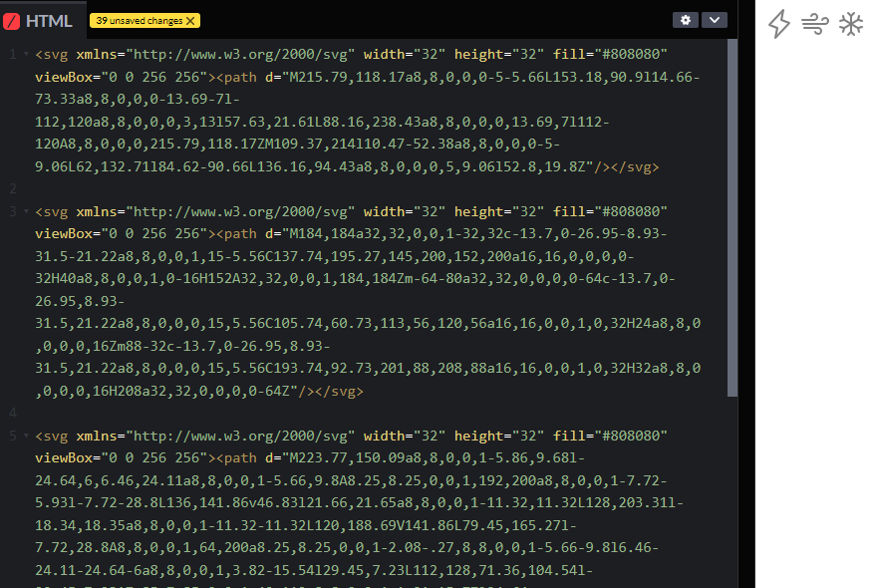Click the wind icon in preview

(x=814, y=24)
